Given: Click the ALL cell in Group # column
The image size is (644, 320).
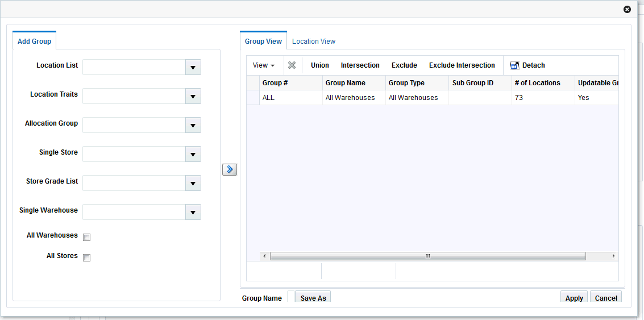Looking at the screenshot, I should (x=291, y=98).
